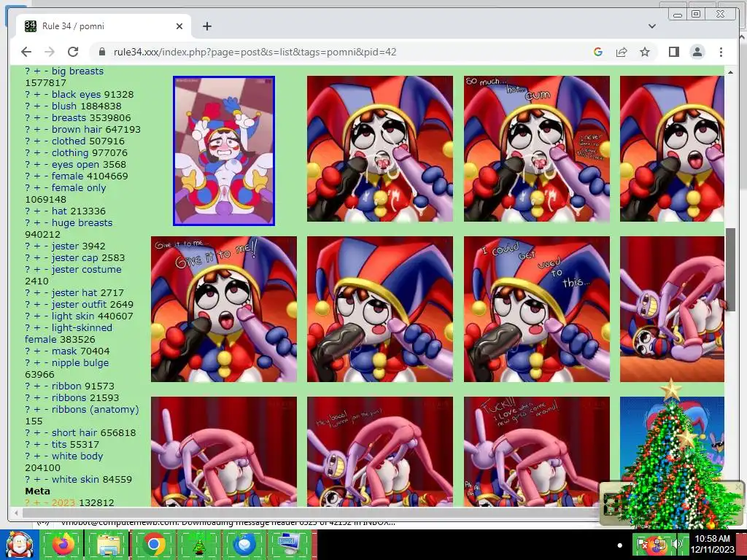The height and width of the screenshot is (560, 747).
Task: Reload the current page
Action: click(x=73, y=52)
